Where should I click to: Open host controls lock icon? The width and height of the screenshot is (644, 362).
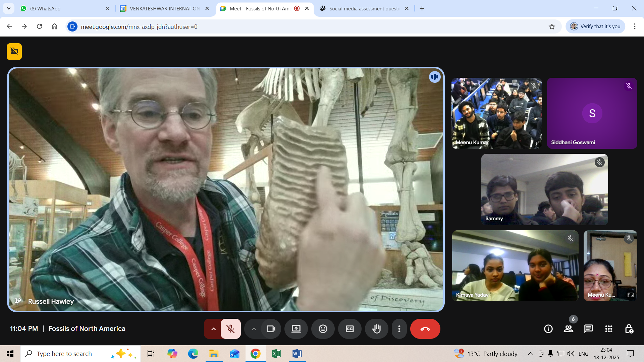629,329
